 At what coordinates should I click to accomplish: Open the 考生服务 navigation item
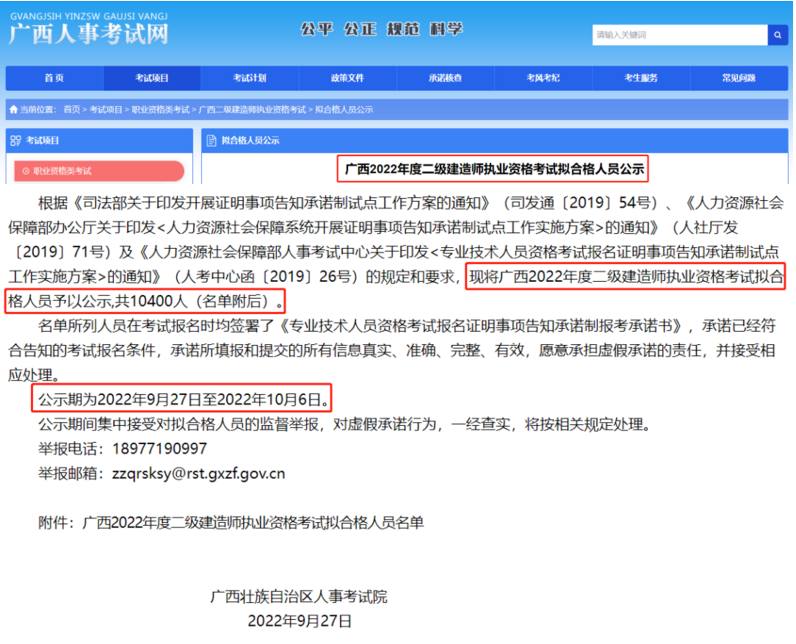coord(641,78)
